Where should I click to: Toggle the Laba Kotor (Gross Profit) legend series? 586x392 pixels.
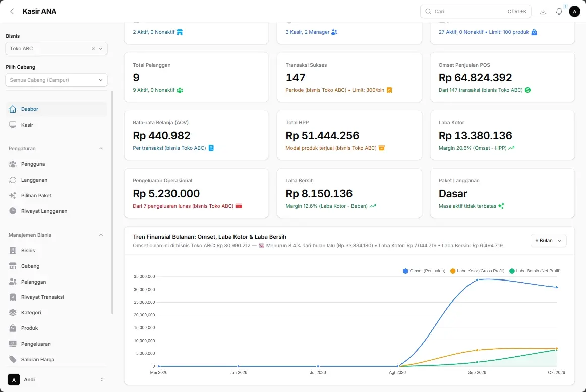pos(477,271)
